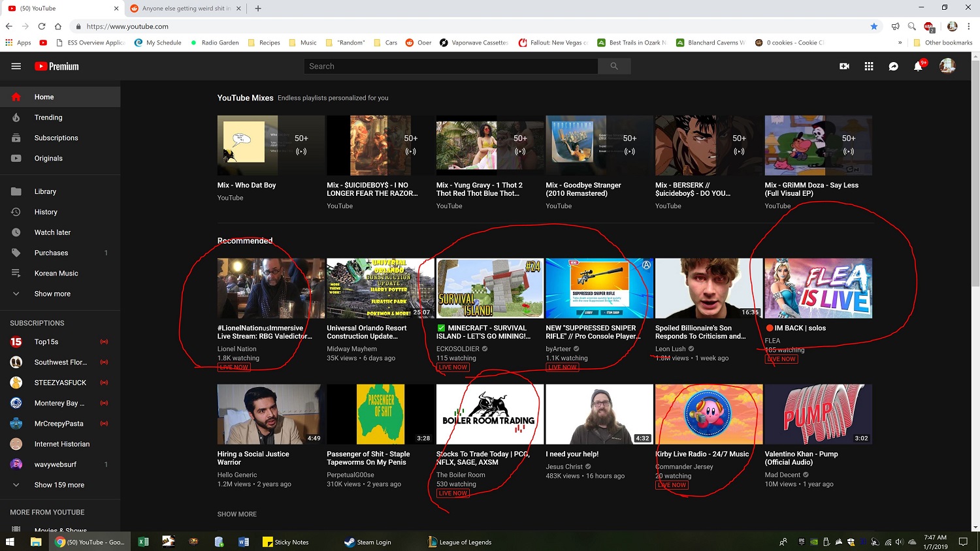The image size is (980, 551).
Task: Open the hamburger guide menu
Action: pyautogui.click(x=16, y=66)
